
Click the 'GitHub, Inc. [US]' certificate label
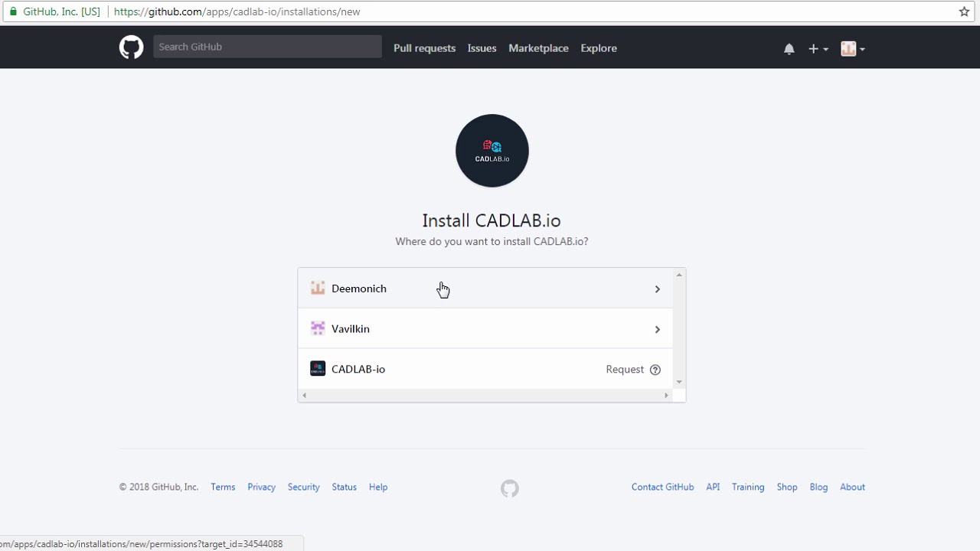tap(61, 11)
